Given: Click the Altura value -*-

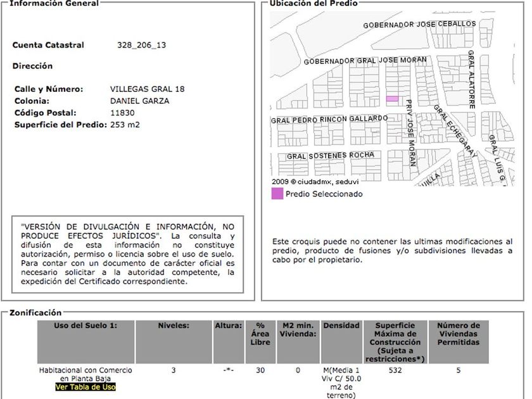Looking at the screenshot, I should click(x=229, y=370).
